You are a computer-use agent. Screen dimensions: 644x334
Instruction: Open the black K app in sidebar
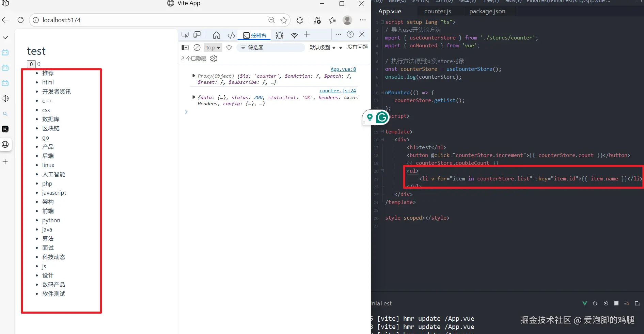pyautogui.click(x=5, y=129)
